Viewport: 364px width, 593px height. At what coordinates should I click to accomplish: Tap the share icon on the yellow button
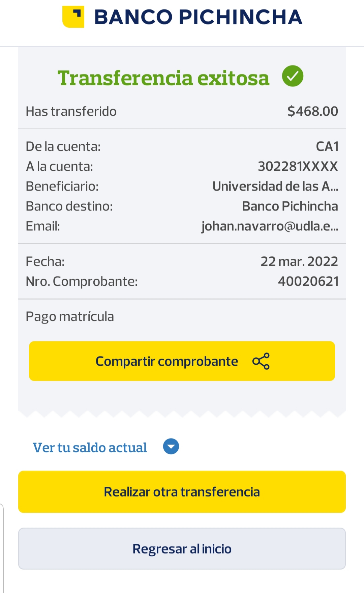click(261, 361)
